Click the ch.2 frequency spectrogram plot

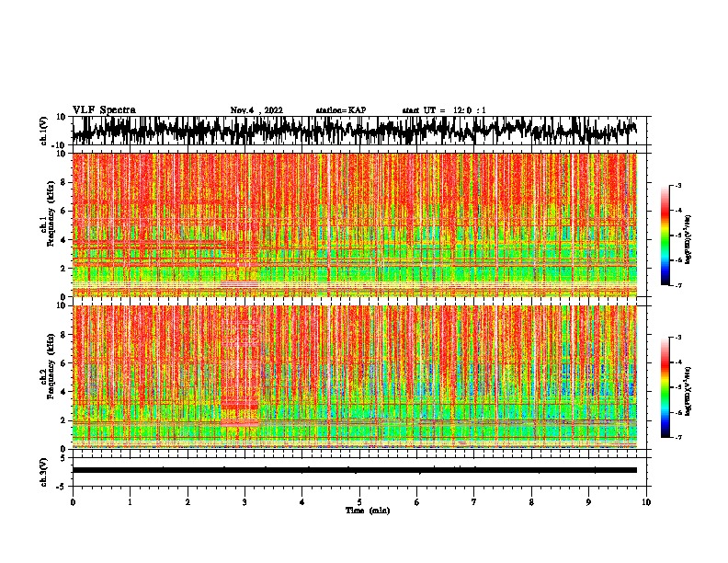[x=355, y=377]
